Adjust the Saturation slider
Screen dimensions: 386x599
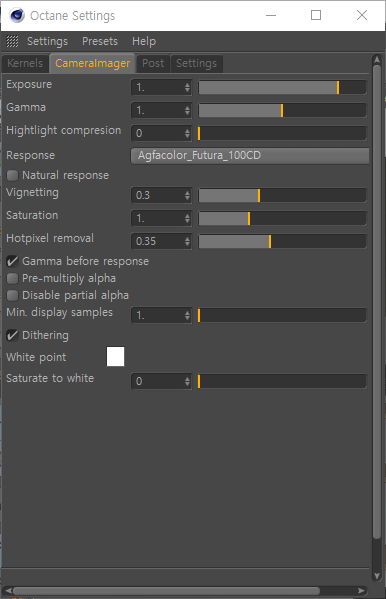tap(282, 218)
